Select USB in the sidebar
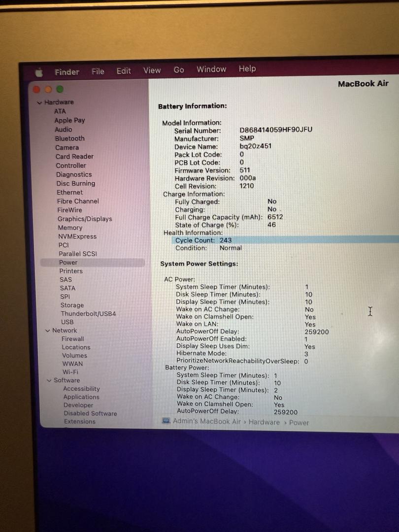 click(67, 322)
